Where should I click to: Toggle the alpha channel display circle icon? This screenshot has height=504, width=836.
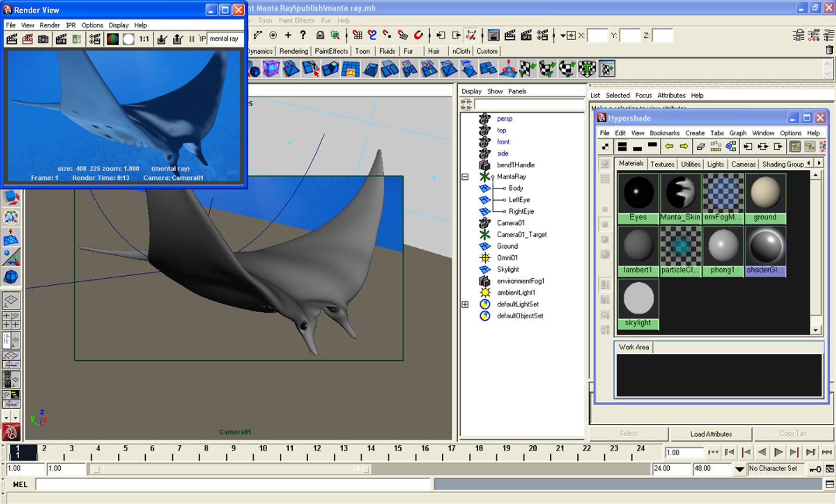[128, 39]
